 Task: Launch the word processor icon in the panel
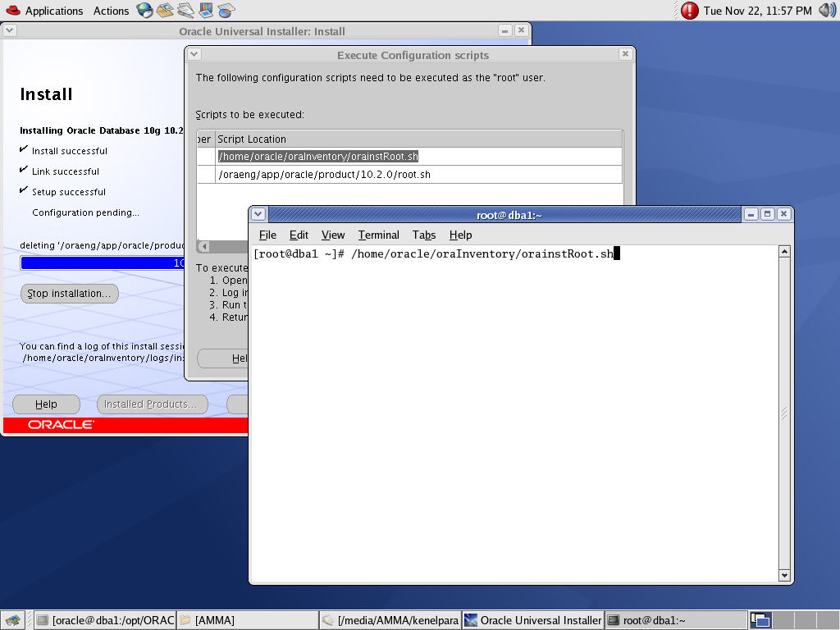pos(185,10)
